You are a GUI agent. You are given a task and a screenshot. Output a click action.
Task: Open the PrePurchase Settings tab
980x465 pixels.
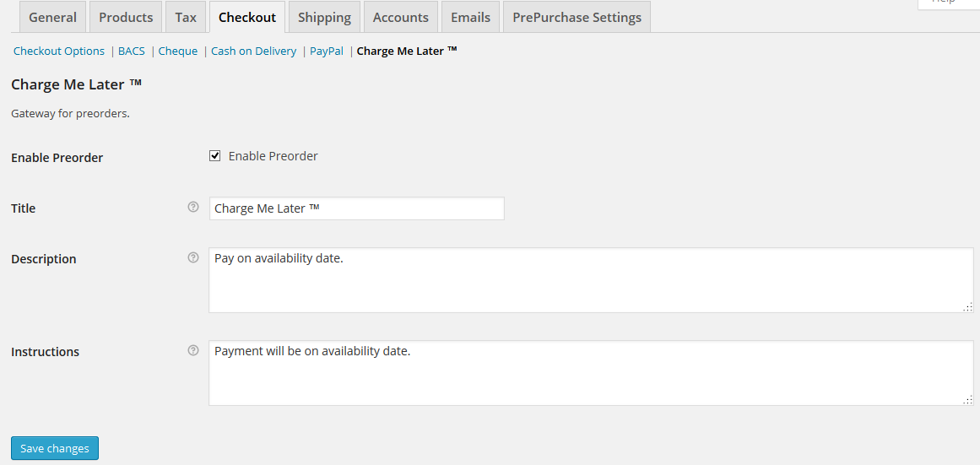point(577,17)
